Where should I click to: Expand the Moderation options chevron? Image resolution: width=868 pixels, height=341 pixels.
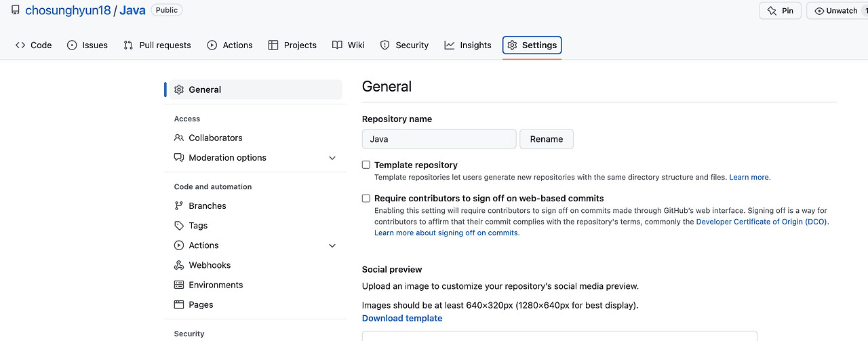tap(332, 158)
